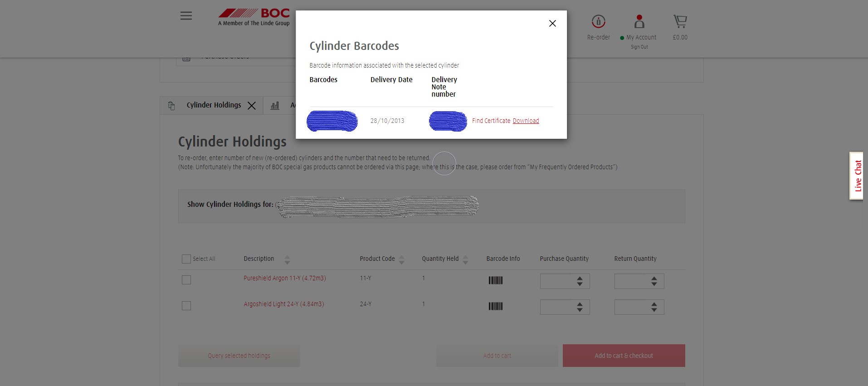View barcode info for Pureshield Argon
This screenshot has width=868, height=386.
496,280
